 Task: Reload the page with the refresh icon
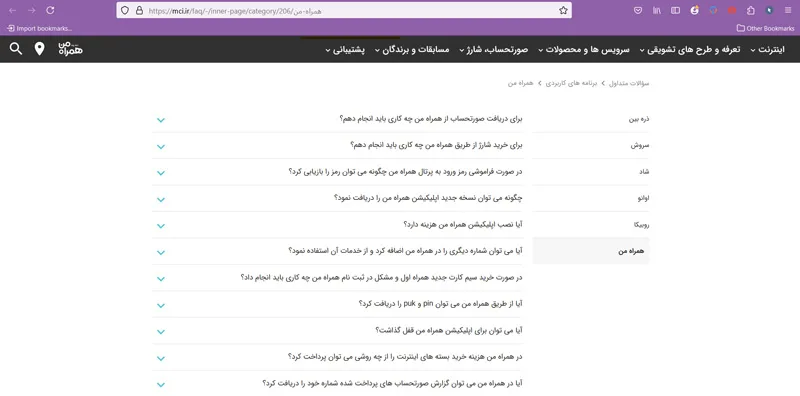[x=50, y=10]
